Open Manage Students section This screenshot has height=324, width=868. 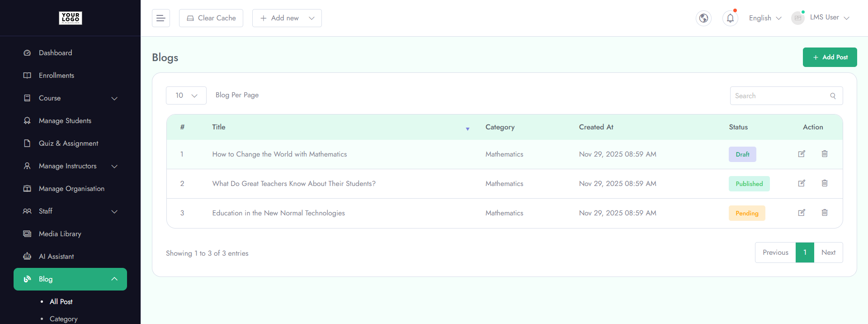[65, 121]
